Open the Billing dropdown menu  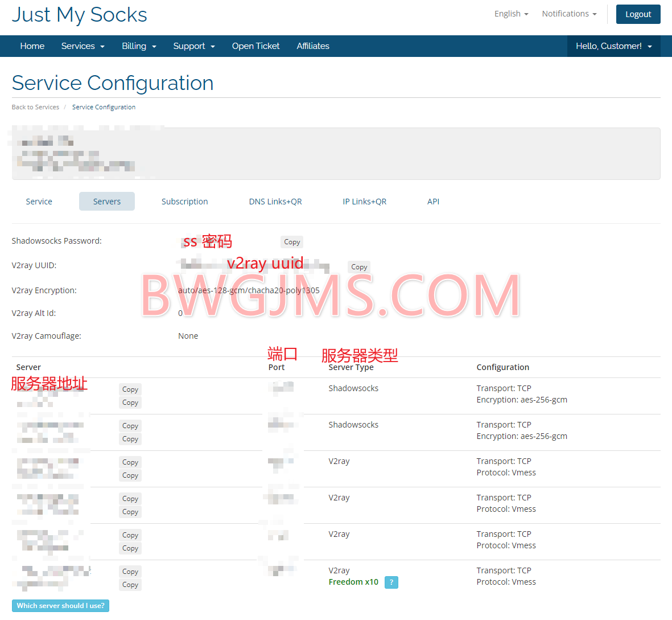(139, 46)
